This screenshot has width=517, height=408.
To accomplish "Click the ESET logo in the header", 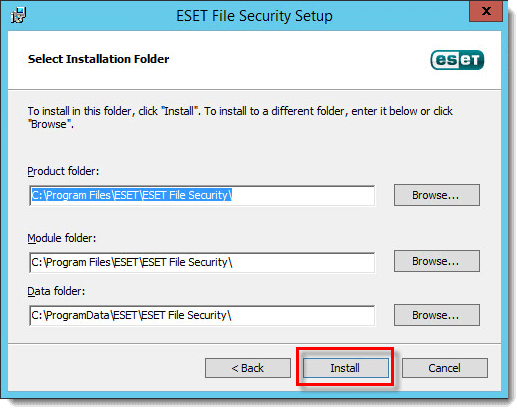I will click(457, 60).
